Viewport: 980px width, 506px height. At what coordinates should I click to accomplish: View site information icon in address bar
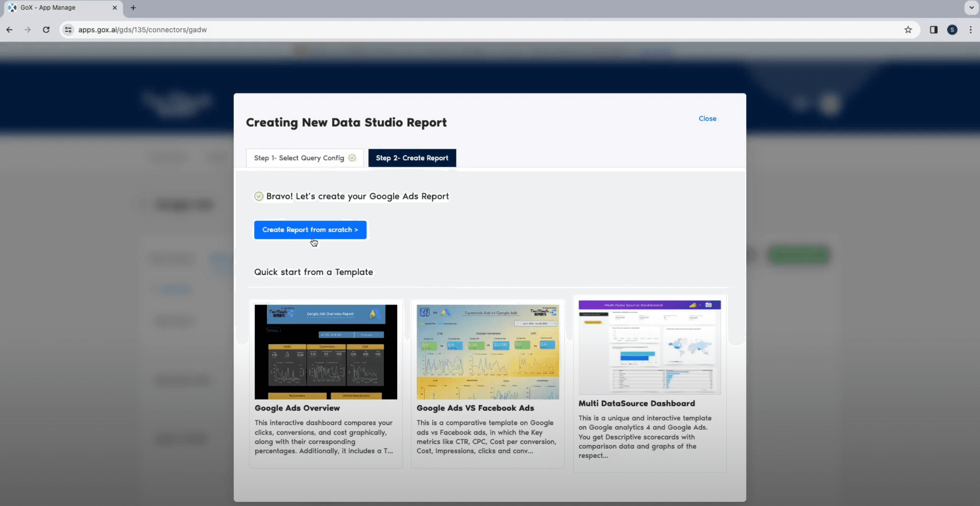click(68, 30)
